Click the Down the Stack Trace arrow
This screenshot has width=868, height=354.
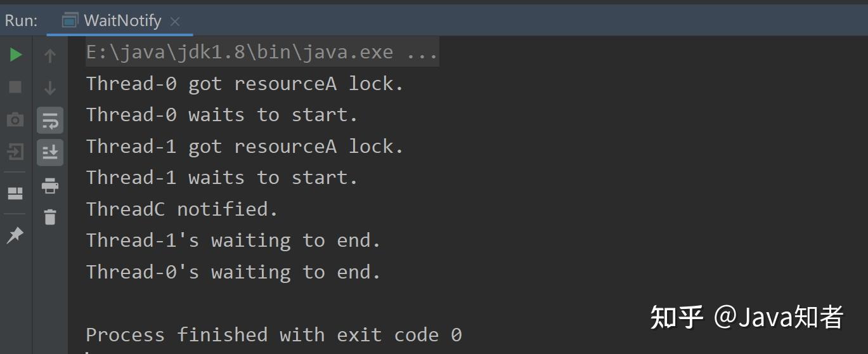(50, 88)
